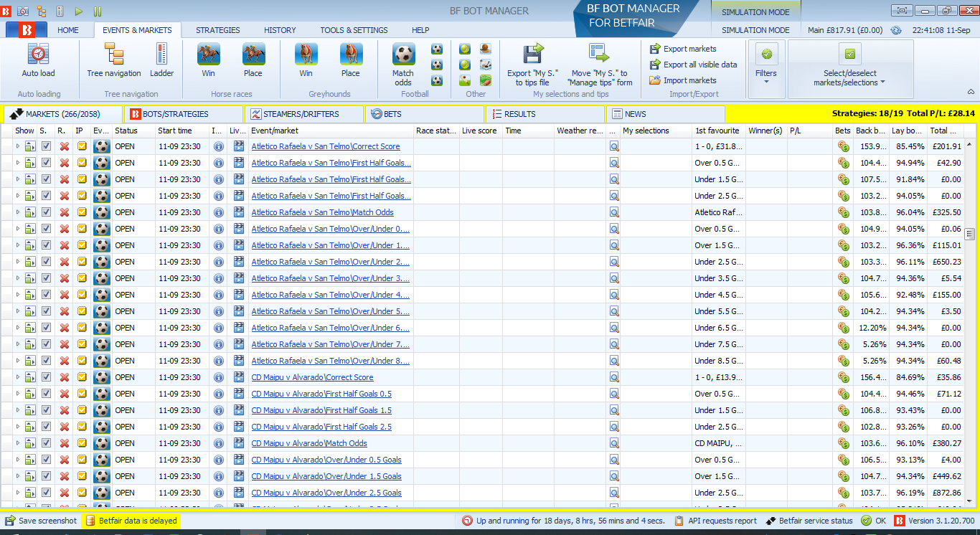Expand Atletico Rafaela Match Odds row
980x535 pixels.
(19, 212)
